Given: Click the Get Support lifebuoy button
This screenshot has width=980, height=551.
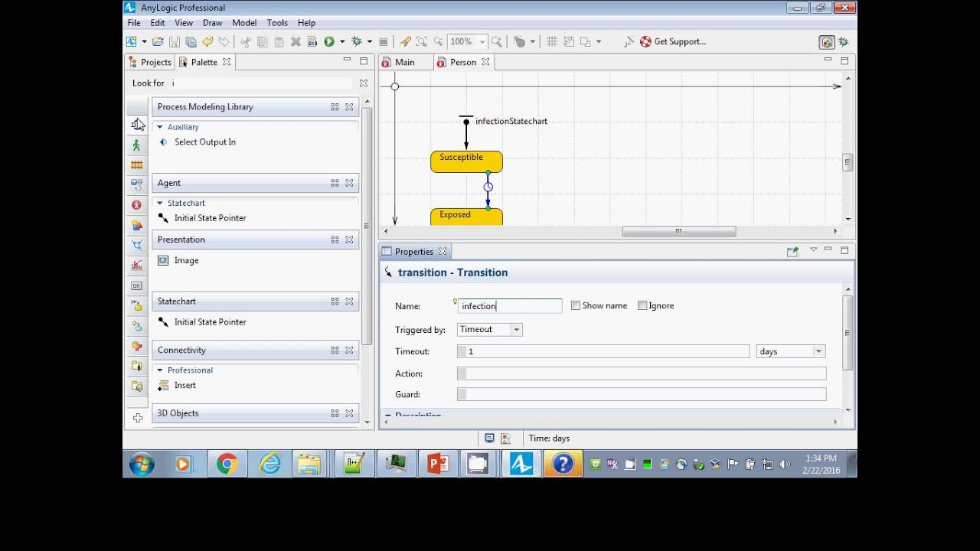Looking at the screenshot, I should (x=672, y=41).
